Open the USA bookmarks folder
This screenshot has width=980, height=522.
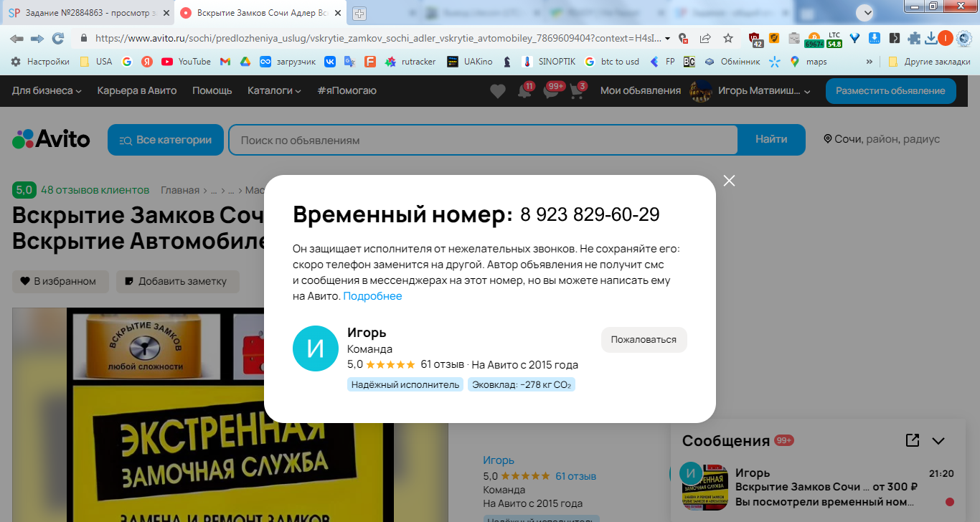(96, 62)
